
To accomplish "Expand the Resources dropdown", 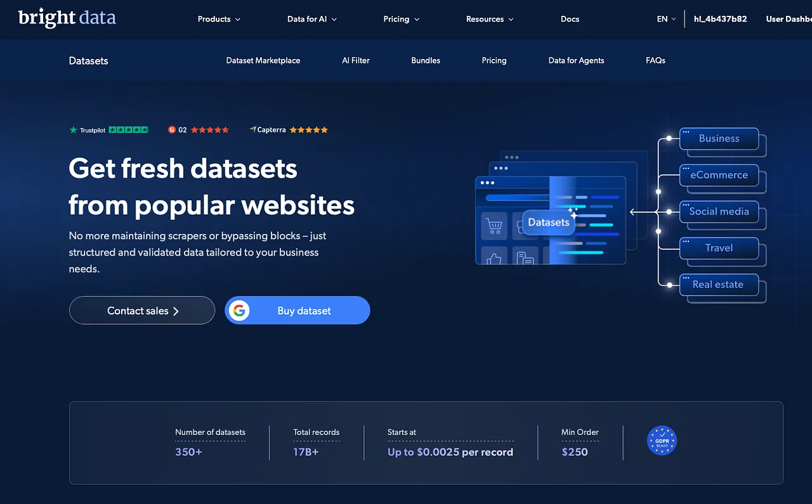I will tap(490, 19).
